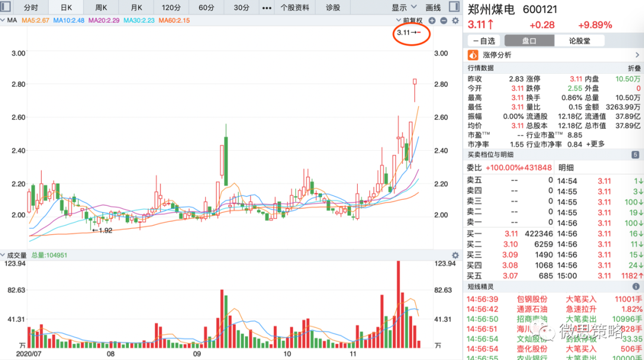This screenshot has width=644, height=360.
Task: Open volume panel settings gear
Action: pyautogui.click(x=456, y=256)
